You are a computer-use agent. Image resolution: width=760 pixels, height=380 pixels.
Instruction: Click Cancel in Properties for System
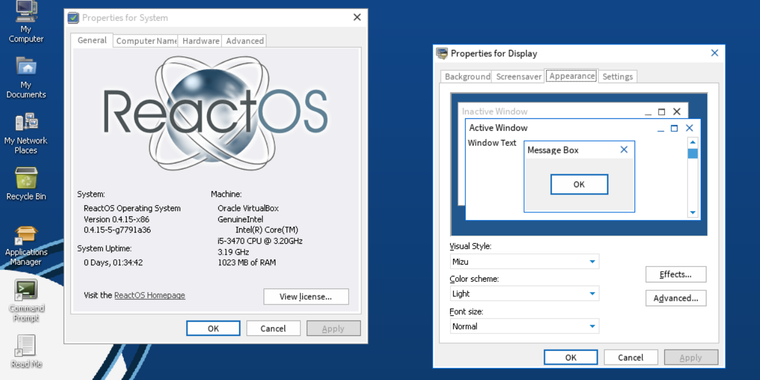coord(273,328)
